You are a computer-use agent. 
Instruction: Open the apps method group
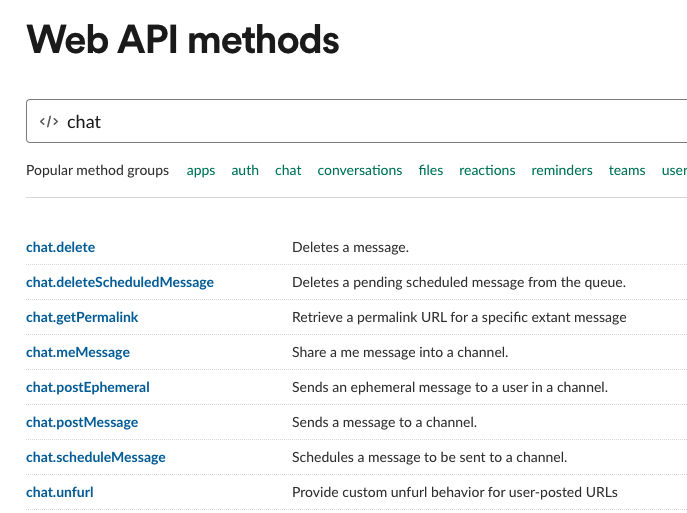[x=201, y=170]
